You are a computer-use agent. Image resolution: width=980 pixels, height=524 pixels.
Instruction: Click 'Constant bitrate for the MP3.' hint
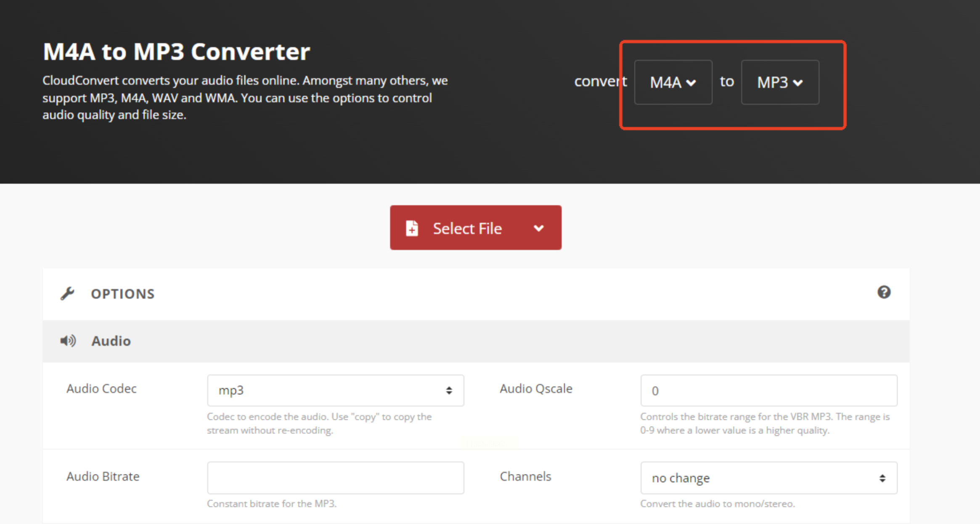coord(272,503)
